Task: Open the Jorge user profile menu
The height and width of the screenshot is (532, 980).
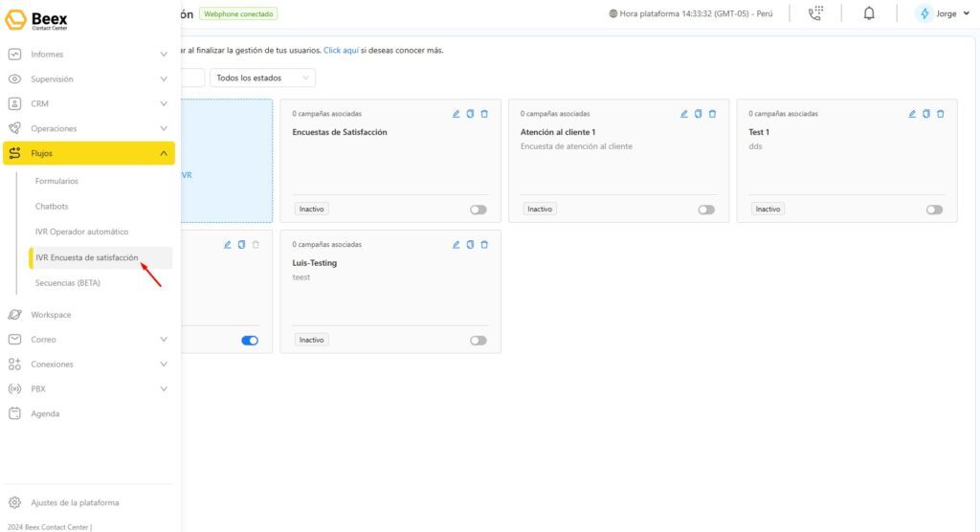Action: point(941,14)
